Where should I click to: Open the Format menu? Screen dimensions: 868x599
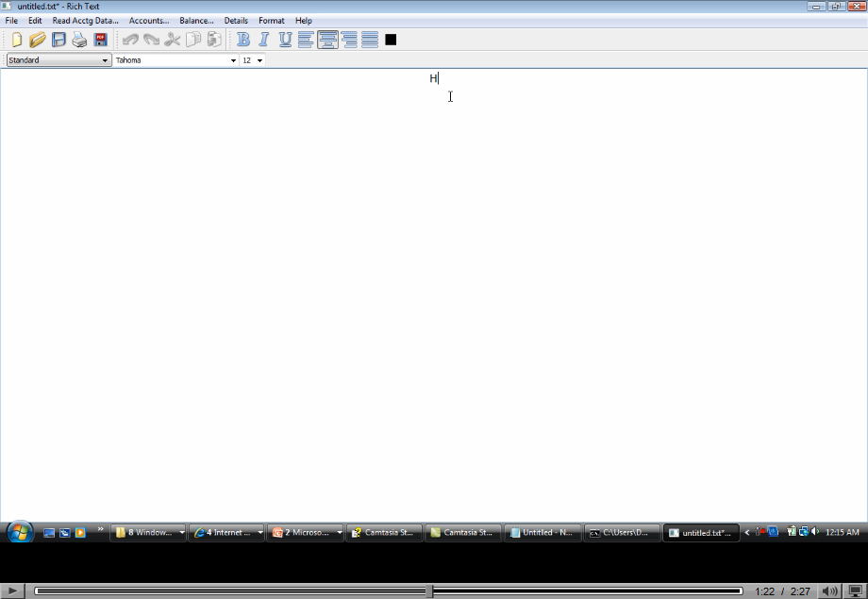pos(271,21)
